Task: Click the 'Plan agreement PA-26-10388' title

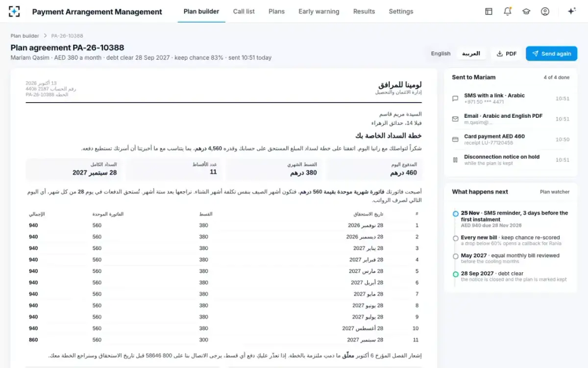Action: (68, 48)
